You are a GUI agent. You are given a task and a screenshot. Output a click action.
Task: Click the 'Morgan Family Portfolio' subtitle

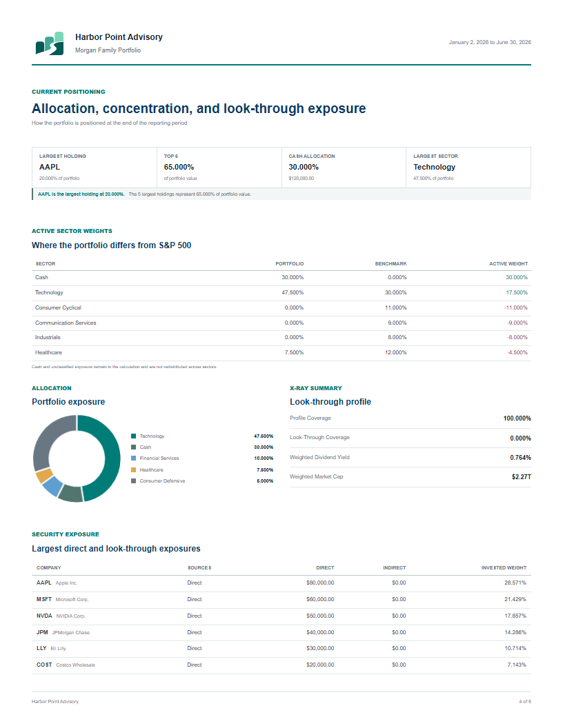pyautogui.click(x=108, y=50)
